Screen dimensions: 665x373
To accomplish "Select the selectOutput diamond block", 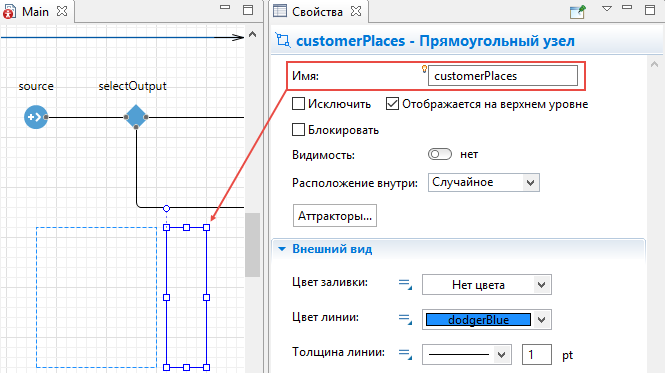I will coord(136,116).
